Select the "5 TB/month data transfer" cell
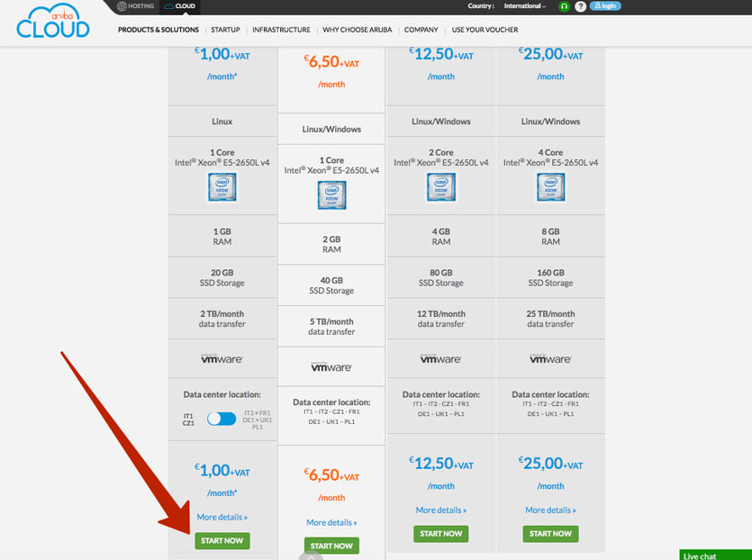Screen dimensions: 752x560 pos(331,327)
